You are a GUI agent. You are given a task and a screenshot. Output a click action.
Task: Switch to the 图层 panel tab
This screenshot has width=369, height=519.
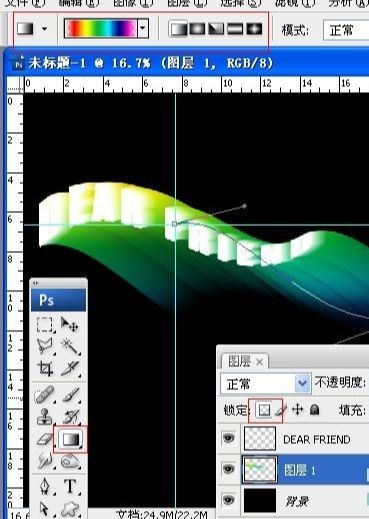(239, 362)
